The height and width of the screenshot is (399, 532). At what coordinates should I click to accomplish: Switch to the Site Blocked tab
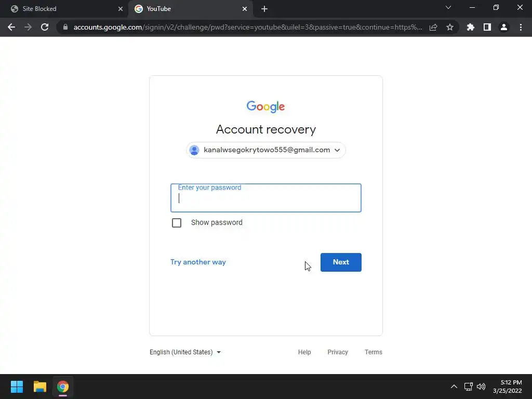point(65,9)
